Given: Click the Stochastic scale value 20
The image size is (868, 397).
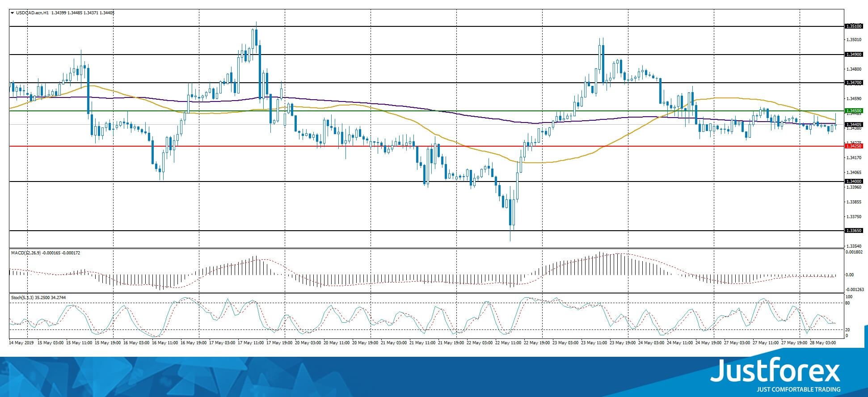Looking at the screenshot, I should click(x=848, y=329).
